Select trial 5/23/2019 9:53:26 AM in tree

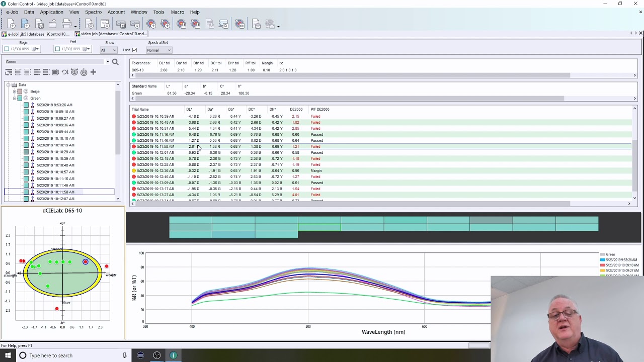coord(54,105)
